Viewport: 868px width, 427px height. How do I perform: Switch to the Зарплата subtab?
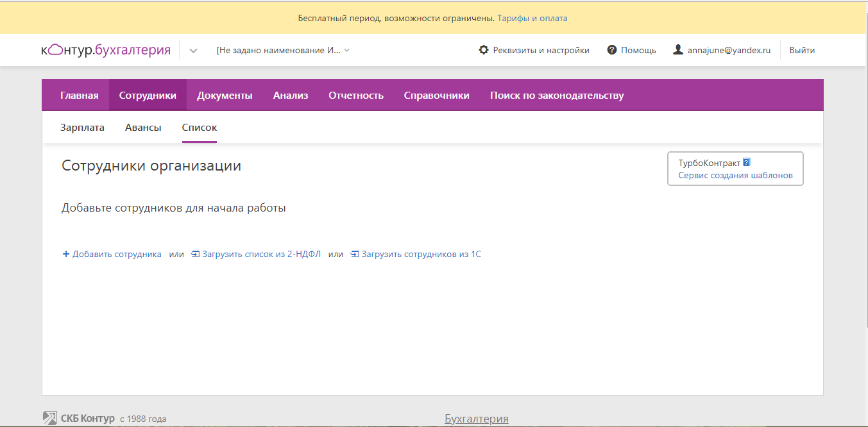(x=82, y=127)
